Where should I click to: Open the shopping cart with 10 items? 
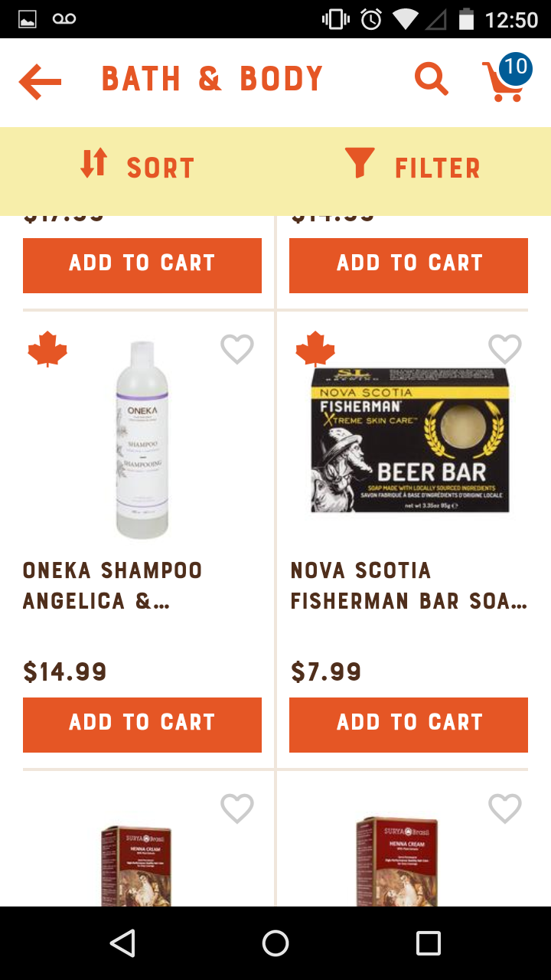(505, 79)
